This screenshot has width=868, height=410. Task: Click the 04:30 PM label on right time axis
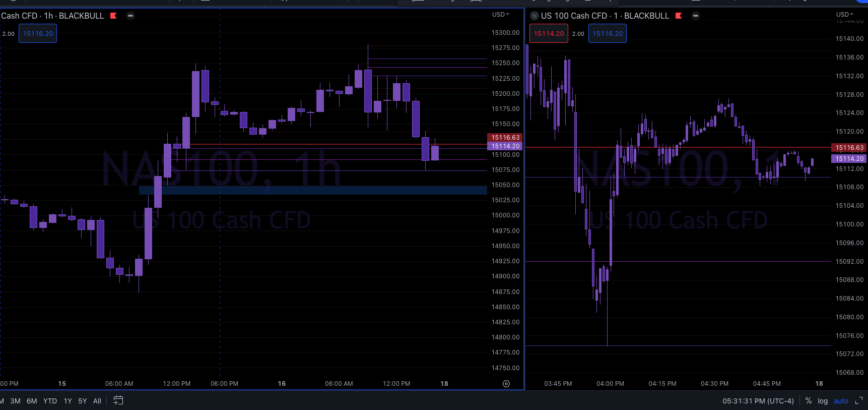(714, 384)
